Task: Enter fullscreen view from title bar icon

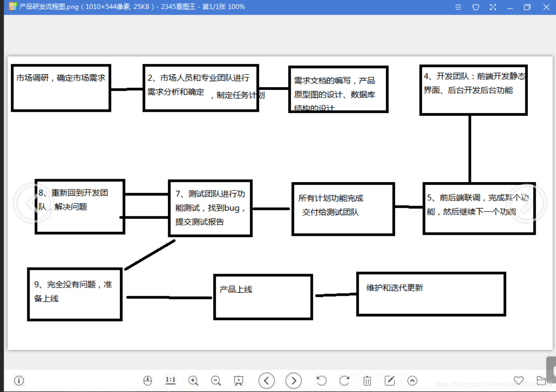Action: click(493, 7)
